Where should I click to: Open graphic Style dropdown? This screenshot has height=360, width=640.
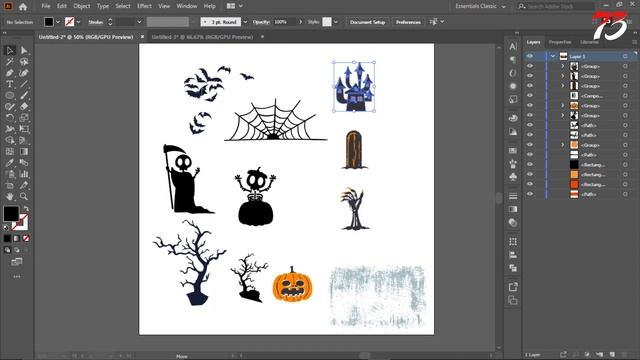pyautogui.click(x=336, y=22)
